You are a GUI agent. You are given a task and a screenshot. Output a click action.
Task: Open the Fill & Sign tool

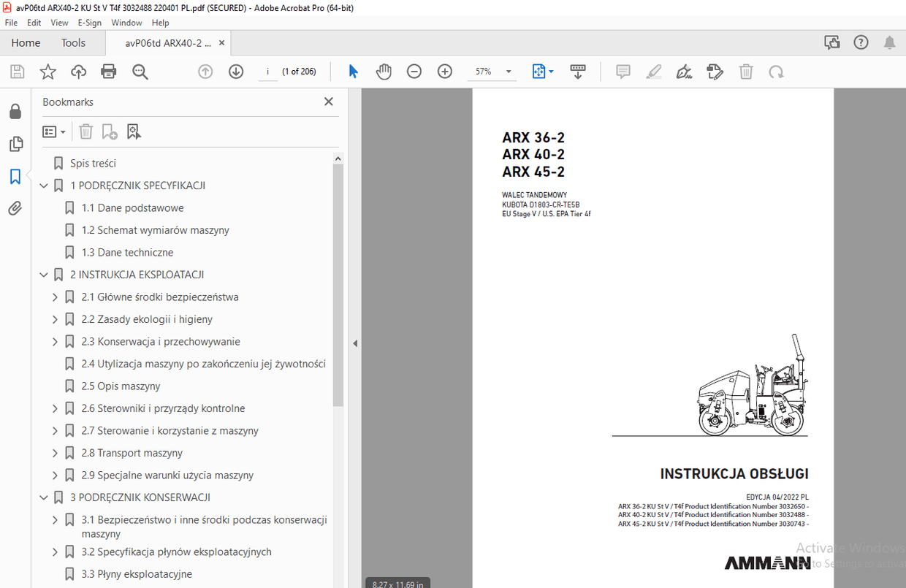point(684,71)
